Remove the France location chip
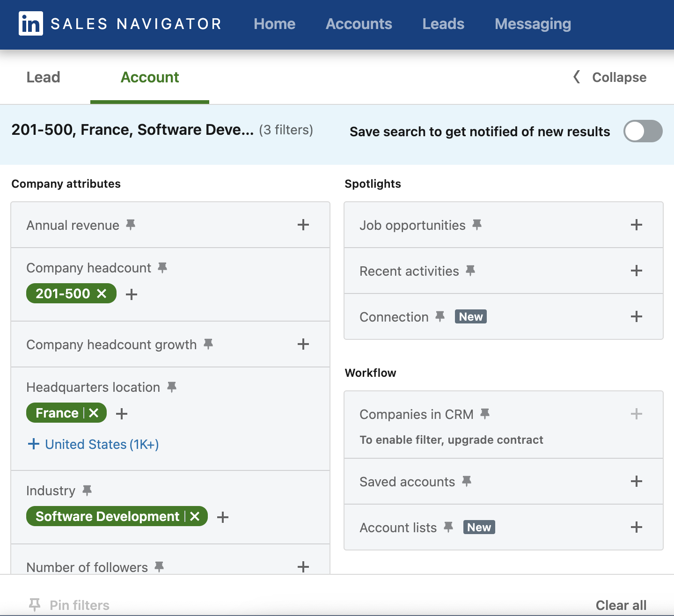This screenshot has width=674, height=616. (94, 413)
